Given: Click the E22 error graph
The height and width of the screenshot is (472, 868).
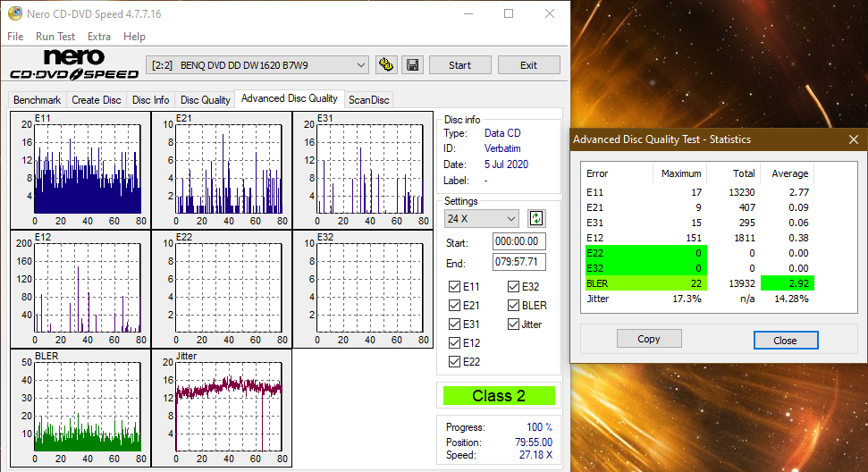Looking at the screenshot, I should tap(222, 290).
